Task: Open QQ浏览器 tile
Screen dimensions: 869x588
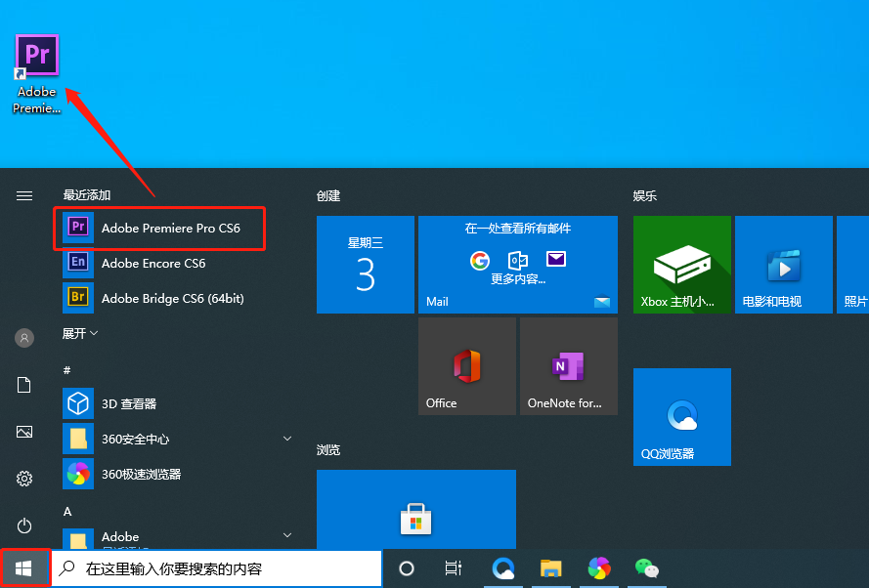Action: [681, 417]
